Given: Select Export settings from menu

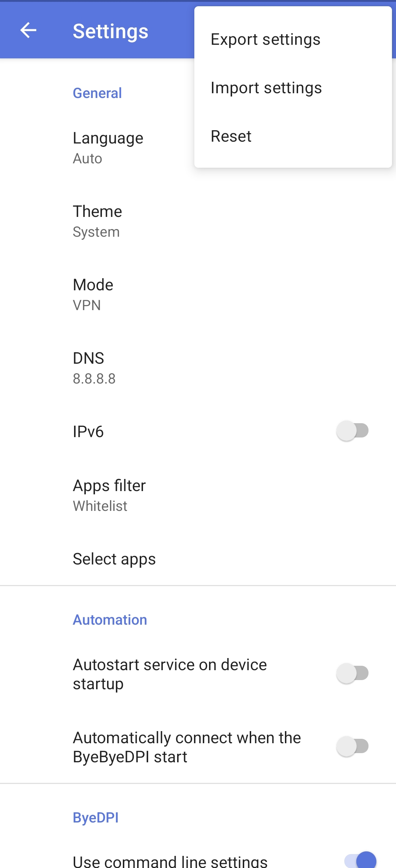Looking at the screenshot, I should 265,40.
